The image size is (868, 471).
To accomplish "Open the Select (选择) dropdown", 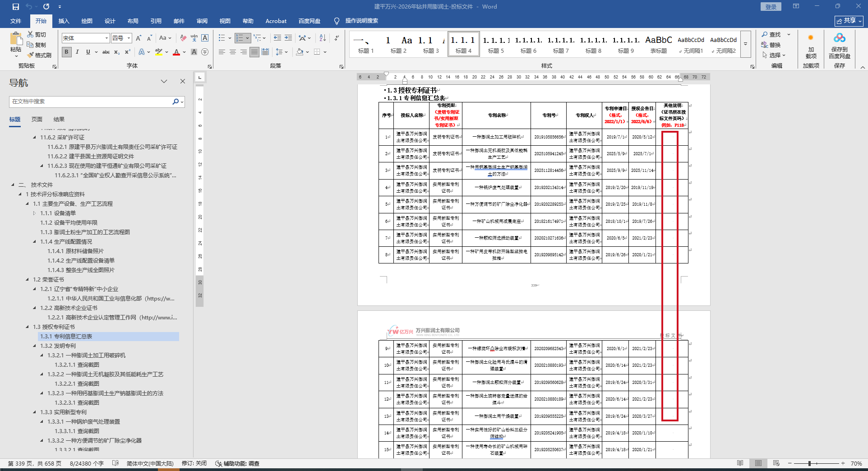I will (x=774, y=55).
